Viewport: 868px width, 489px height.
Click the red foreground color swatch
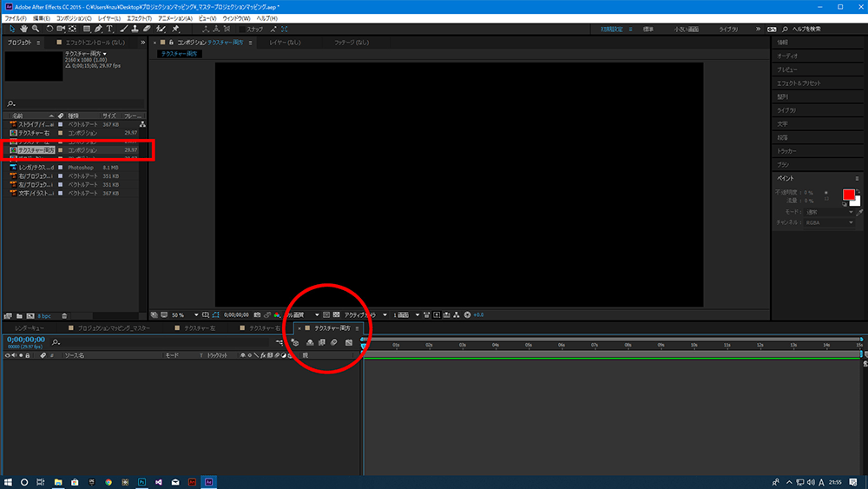[848, 195]
